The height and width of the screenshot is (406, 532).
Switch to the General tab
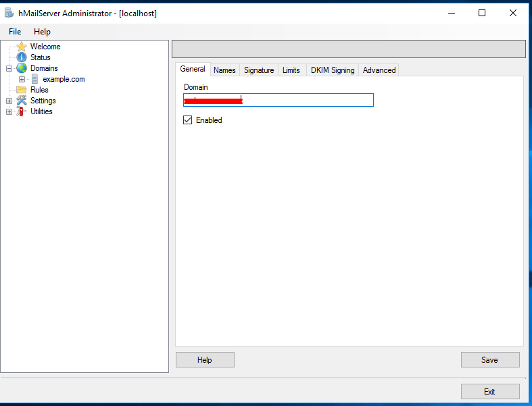193,69
